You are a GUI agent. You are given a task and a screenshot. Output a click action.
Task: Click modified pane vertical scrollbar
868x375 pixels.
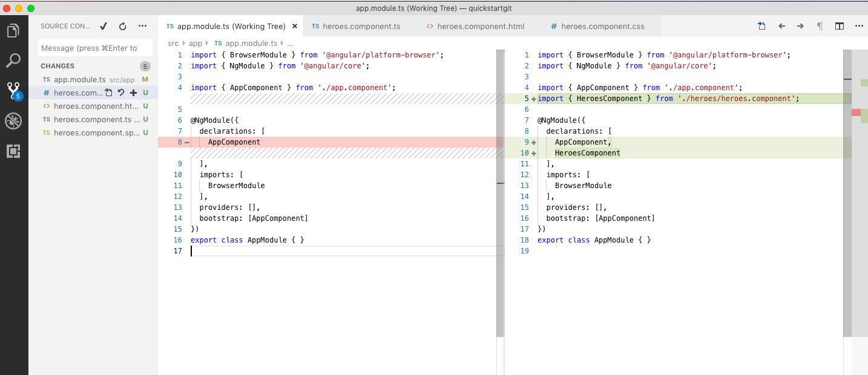(x=847, y=192)
